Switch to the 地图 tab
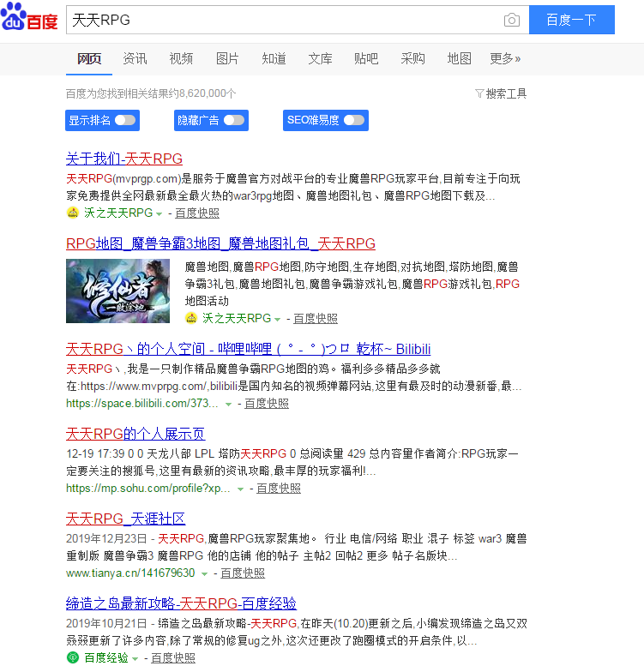 460,58
